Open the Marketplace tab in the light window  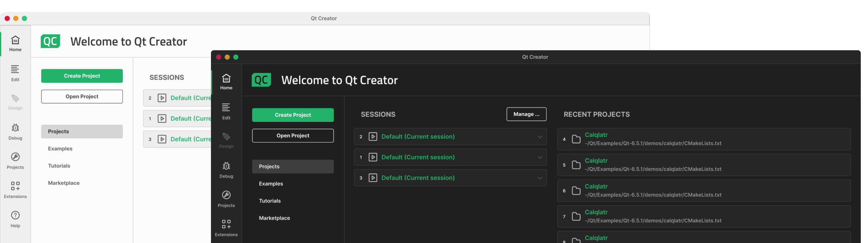tap(64, 183)
